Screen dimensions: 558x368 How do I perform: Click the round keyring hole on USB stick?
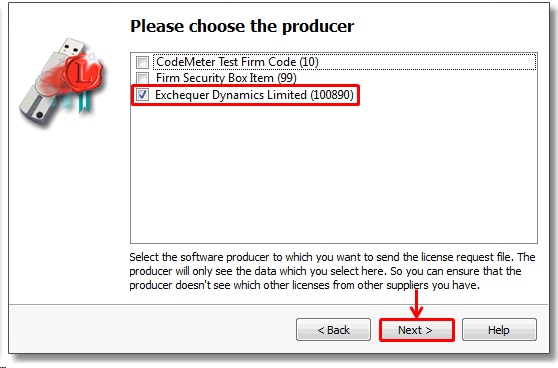tap(40, 115)
